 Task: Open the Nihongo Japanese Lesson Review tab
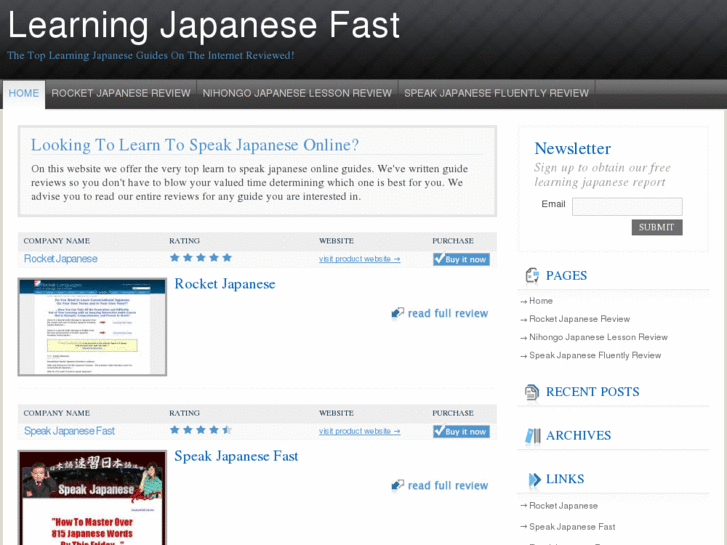[x=297, y=93]
